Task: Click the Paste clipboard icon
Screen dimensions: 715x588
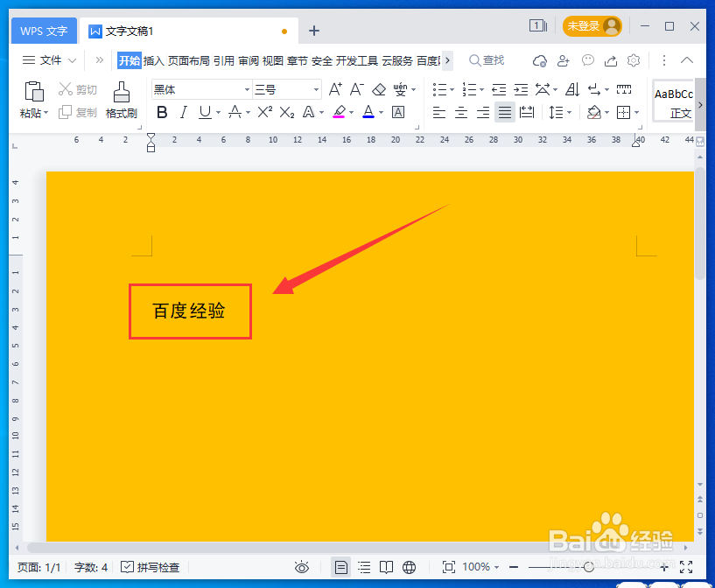Action: tap(34, 92)
